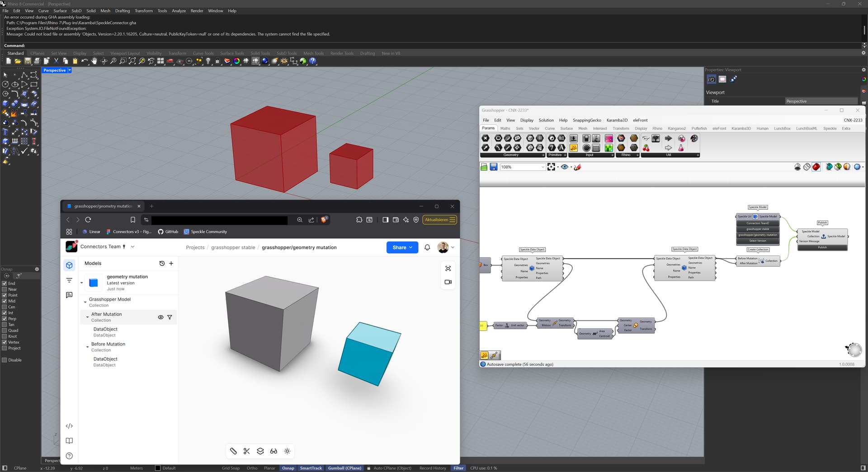Collapse the Before Mutation collection
868x472 pixels.
87,347
